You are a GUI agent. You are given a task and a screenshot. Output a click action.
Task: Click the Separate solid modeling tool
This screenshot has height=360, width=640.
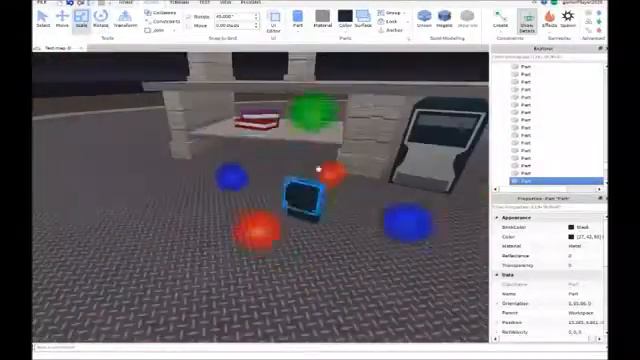click(467, 19)
